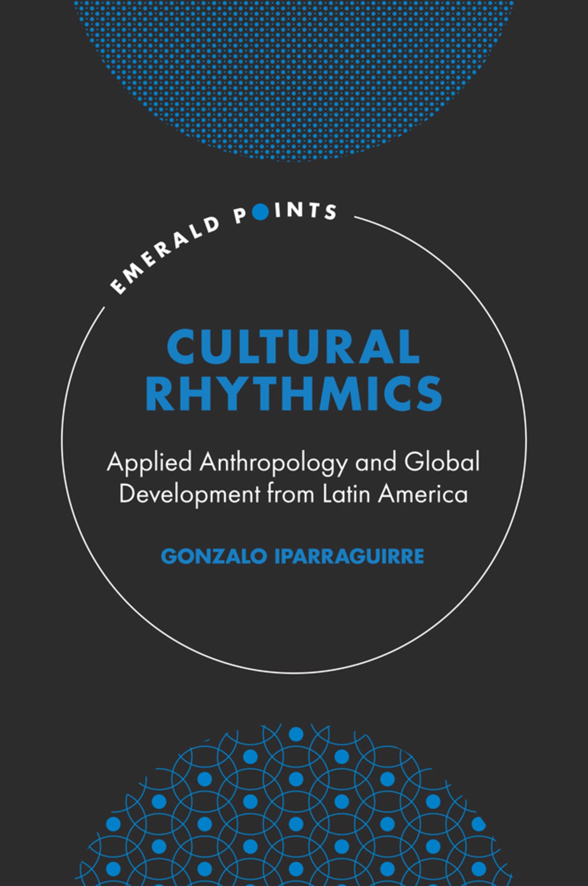Screen dimensions: 588x886
Task: Click subtitle line "Development from Latin America"
Action: coord(294,494)
